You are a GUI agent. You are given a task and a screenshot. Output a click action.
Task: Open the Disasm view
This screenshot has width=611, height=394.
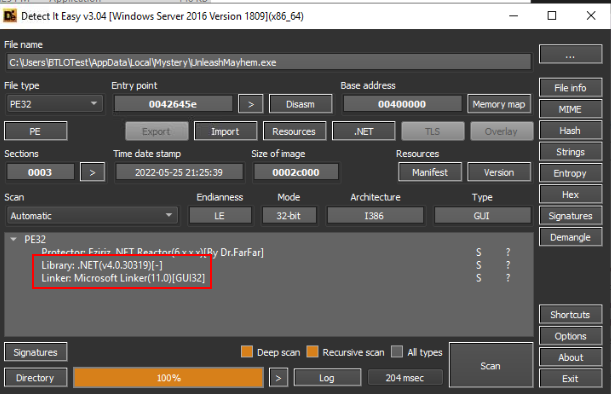tap(300, 104)
